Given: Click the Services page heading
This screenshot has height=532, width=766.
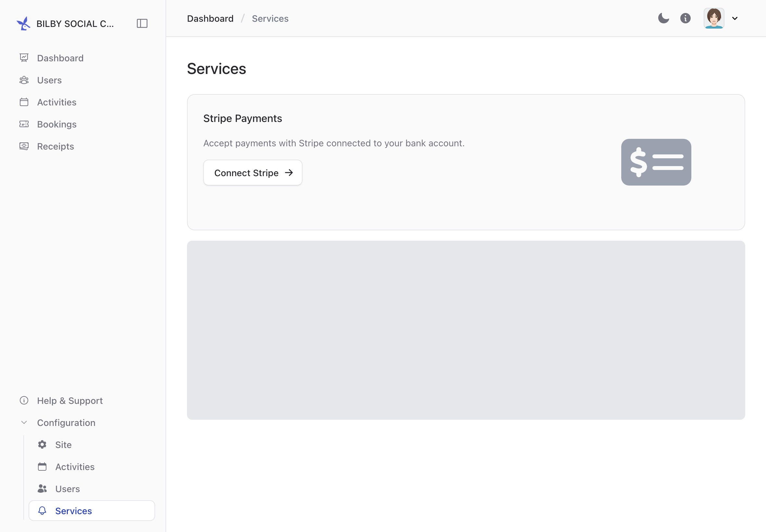Looking at the screenshot, I should coord(216,69).
